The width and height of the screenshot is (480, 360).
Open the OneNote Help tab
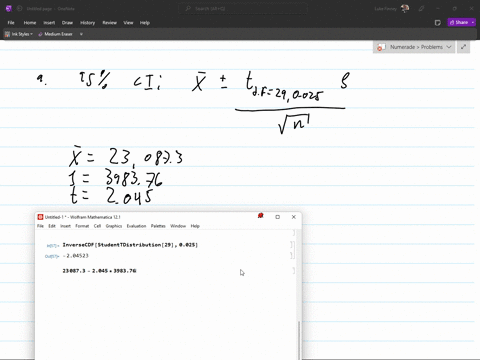point(144,23)
